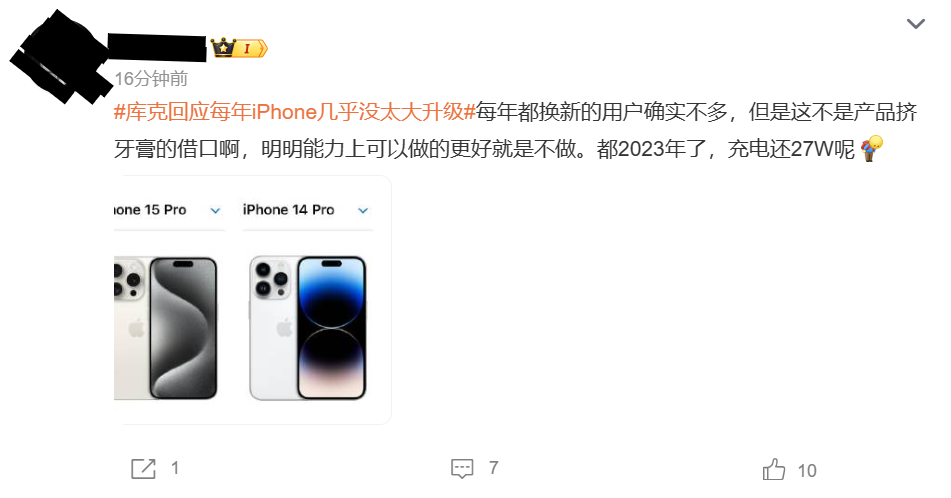
Task: Click the crown VIP badge icon
Action: pos(223,47)
